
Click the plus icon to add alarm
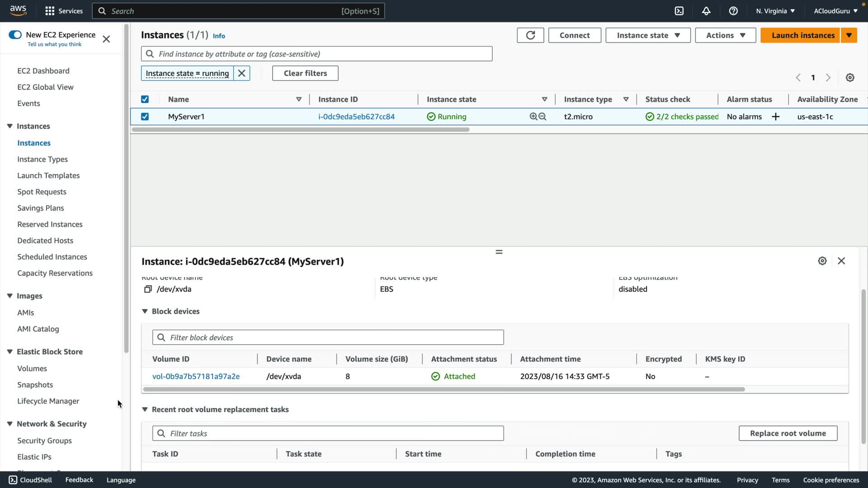coord(776,117)
